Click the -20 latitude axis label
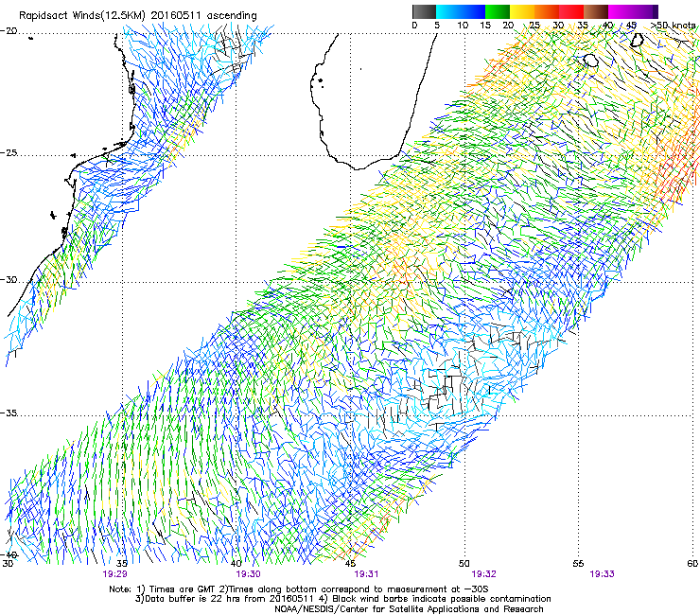This screenshot has width=700, height=615. [x=9, y=31]
